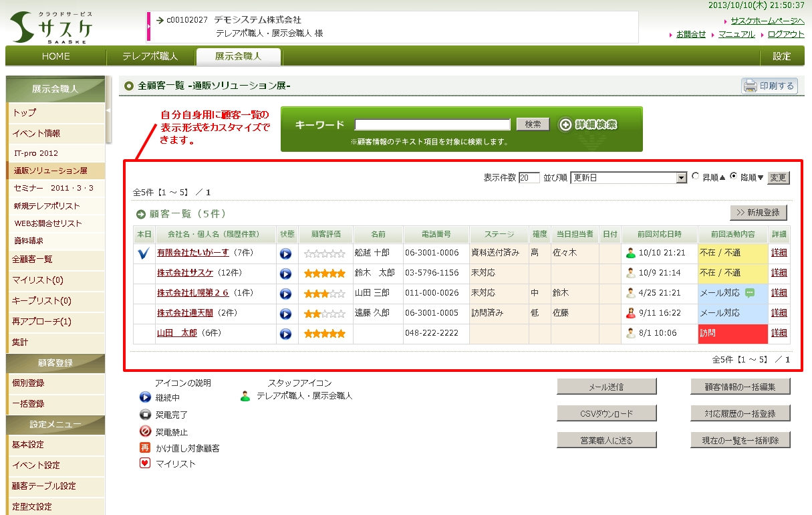Click the green staff icon beside 10/10 21:21
The height and width of the screenshot is (515, 812).
tap(630, 253)
